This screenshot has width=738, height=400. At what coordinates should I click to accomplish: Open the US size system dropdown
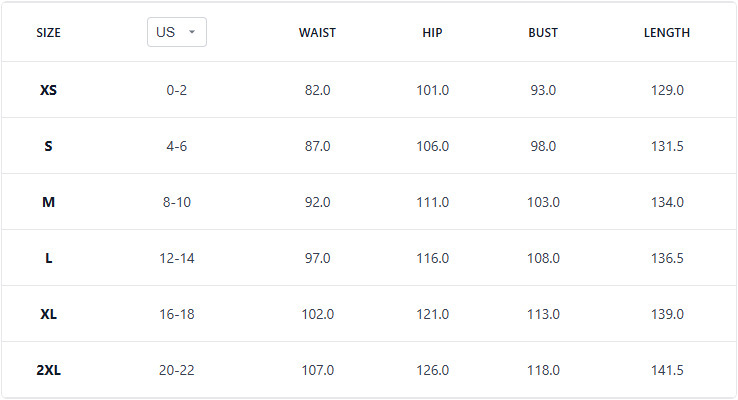coord(177,32)
